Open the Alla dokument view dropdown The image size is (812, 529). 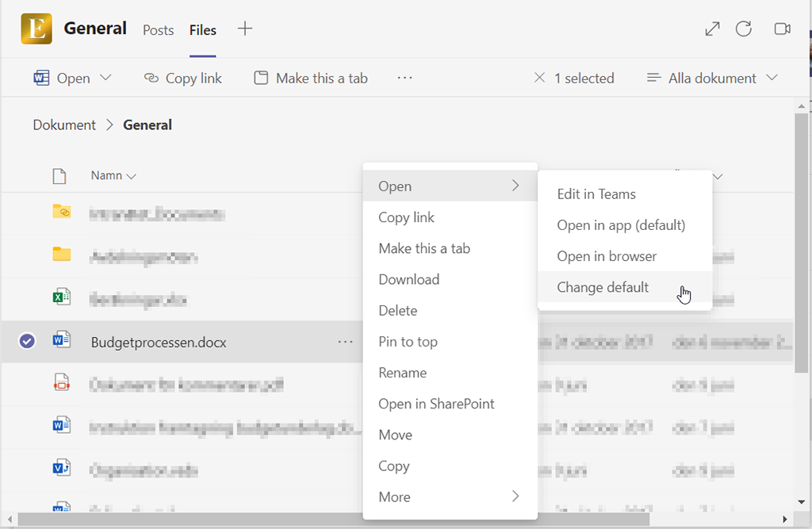[x=711, y=78]
